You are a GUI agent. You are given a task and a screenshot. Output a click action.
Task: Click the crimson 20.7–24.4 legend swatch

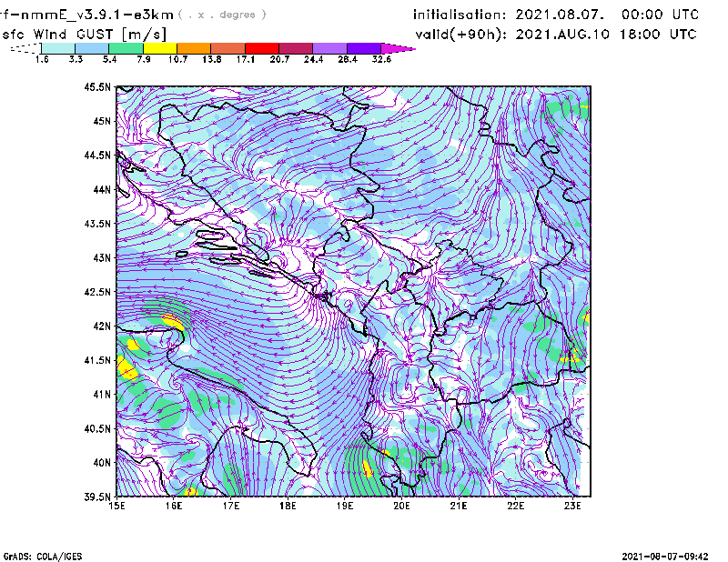[296, 48]
